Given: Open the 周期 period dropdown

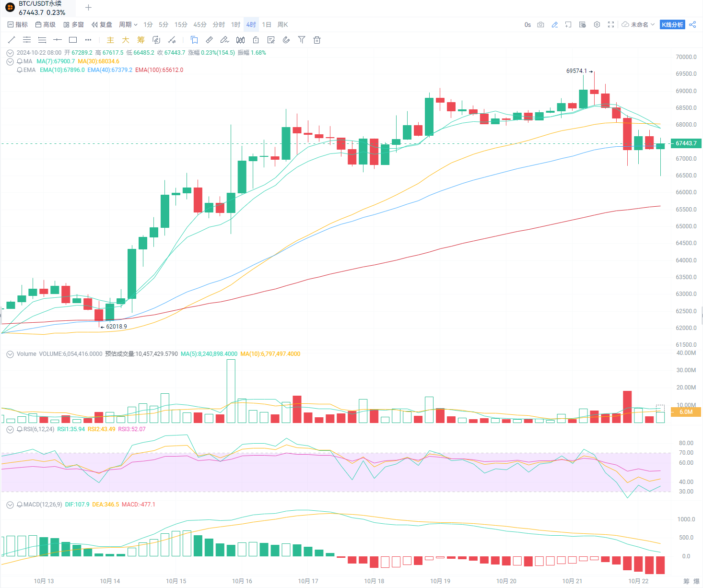Looking at the screenshot, I should pyautogui.click(x=128, y=24).
